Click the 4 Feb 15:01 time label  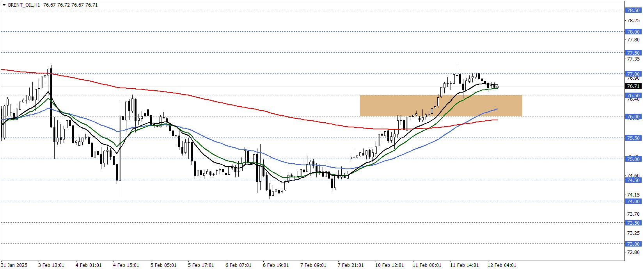pyautogui.click(x=126, y=265)
